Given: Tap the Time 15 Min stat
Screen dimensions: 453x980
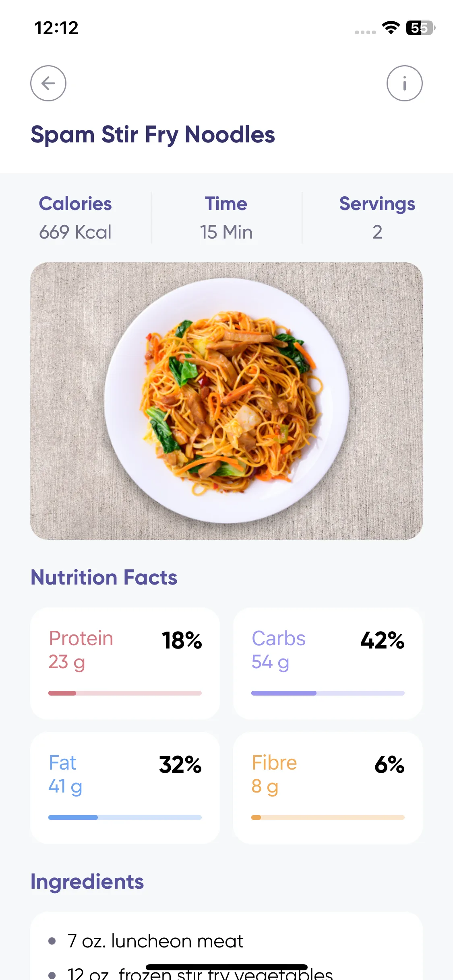Looking at the screenshot, I should pyautogui.click(x=226, y=218).
